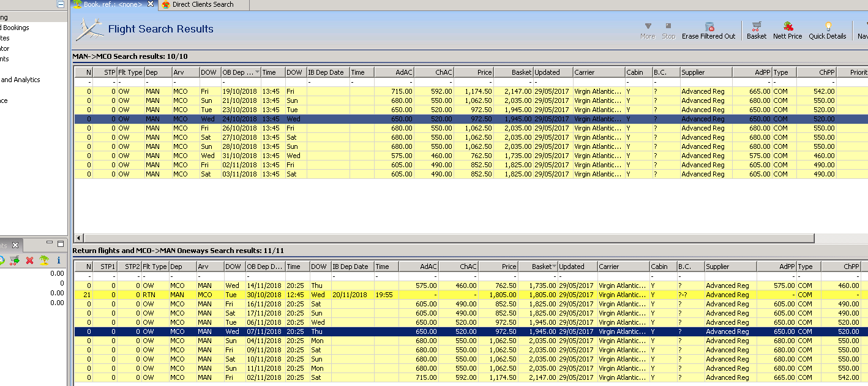Close the Book. ref. tab
Viewport: 868px width, 386px height.
(151, 4)
